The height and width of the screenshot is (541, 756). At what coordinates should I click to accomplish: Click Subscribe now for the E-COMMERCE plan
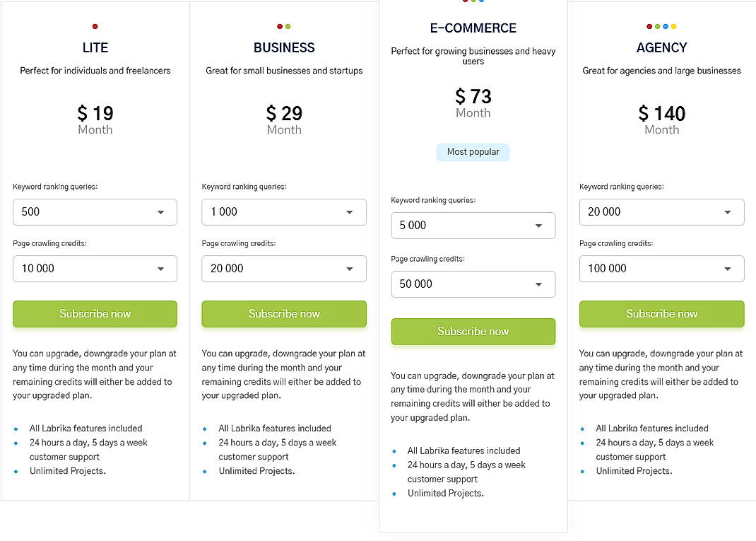[x=473, y=331]
